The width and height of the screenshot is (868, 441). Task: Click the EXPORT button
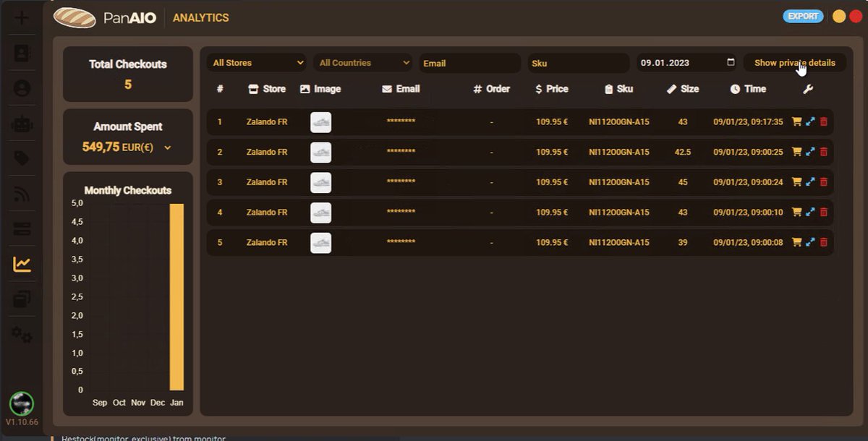point(803,16)
